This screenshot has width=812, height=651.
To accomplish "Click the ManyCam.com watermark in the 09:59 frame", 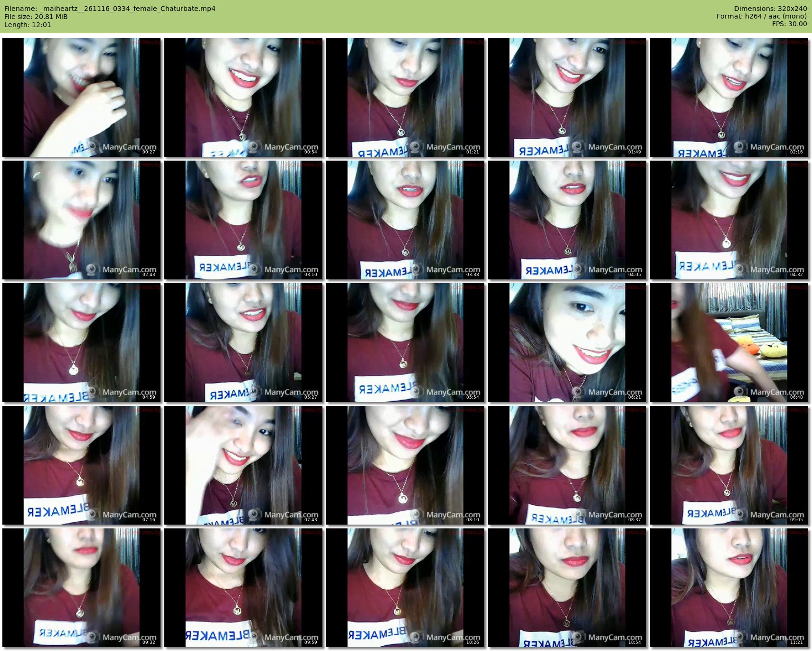I will 291,637.
